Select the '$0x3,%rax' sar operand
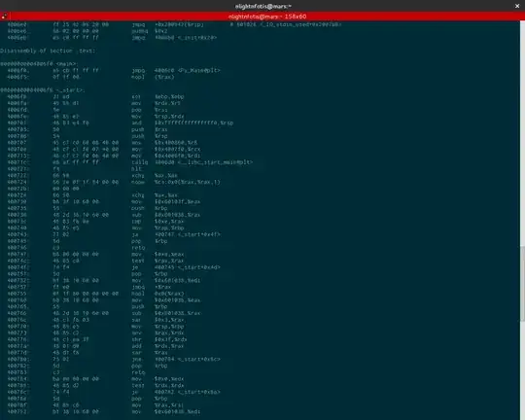 [x=169, y=320]
